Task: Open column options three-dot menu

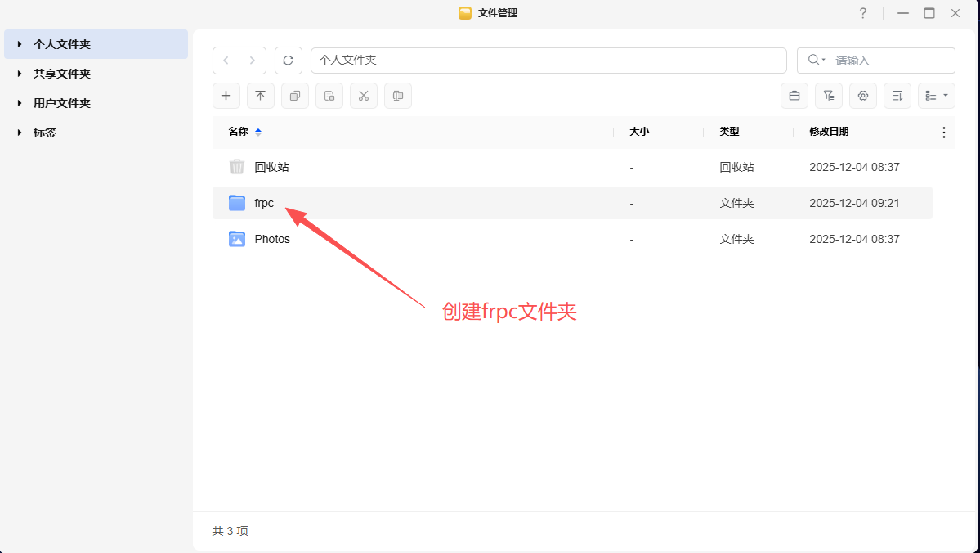Action: click(x=944, y=133)
